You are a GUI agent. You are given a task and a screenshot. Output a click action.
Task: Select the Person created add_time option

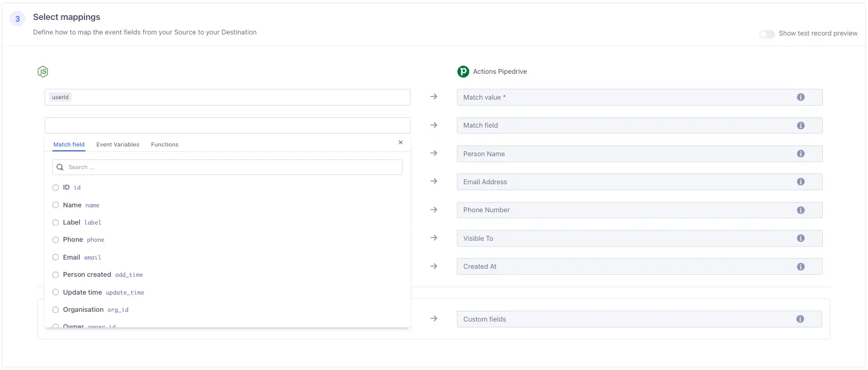coord(55,275)
